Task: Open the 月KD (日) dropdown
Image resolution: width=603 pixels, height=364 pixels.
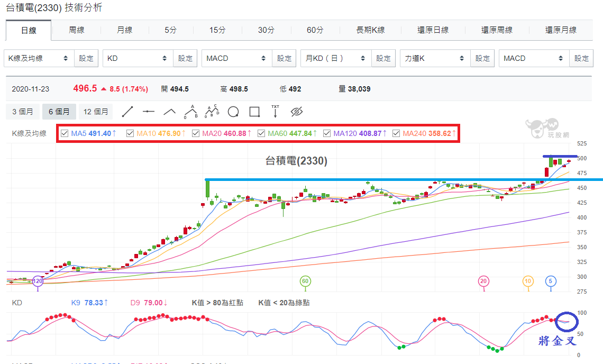Action: pos(336,59)
